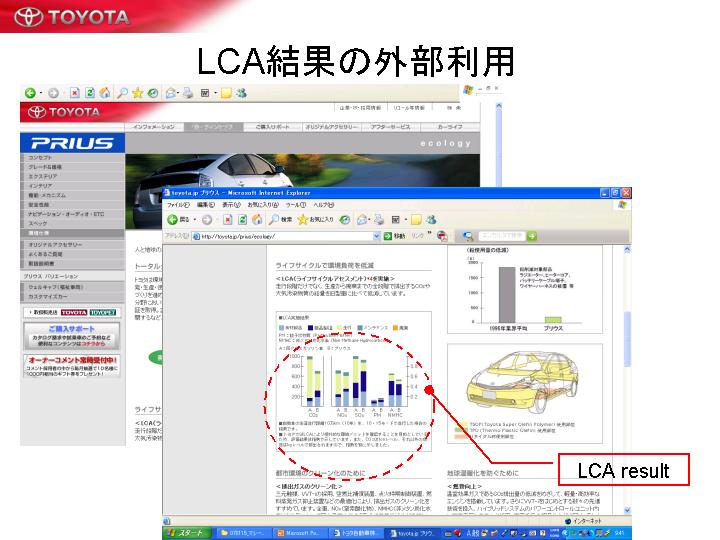Select アフターサービス tab on Prius page
This screenshot has width=720, height=540.
[391, 127]
